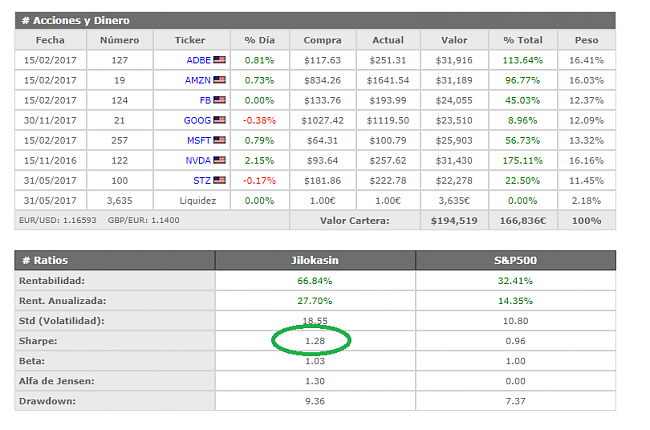Viewport: 650px width, 430px height.
Task: Click the $1027.42 purchase price
Action: 323,120
